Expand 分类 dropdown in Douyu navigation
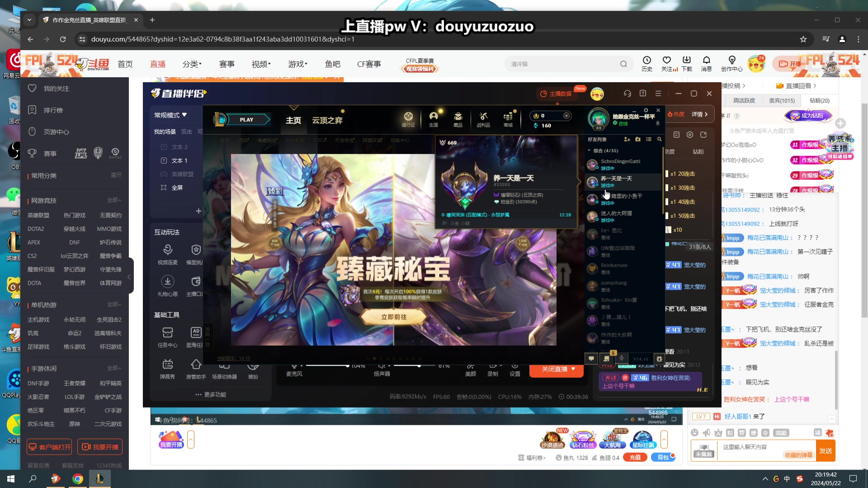Screen dimensions: 868x488 (x=192, y=64)
